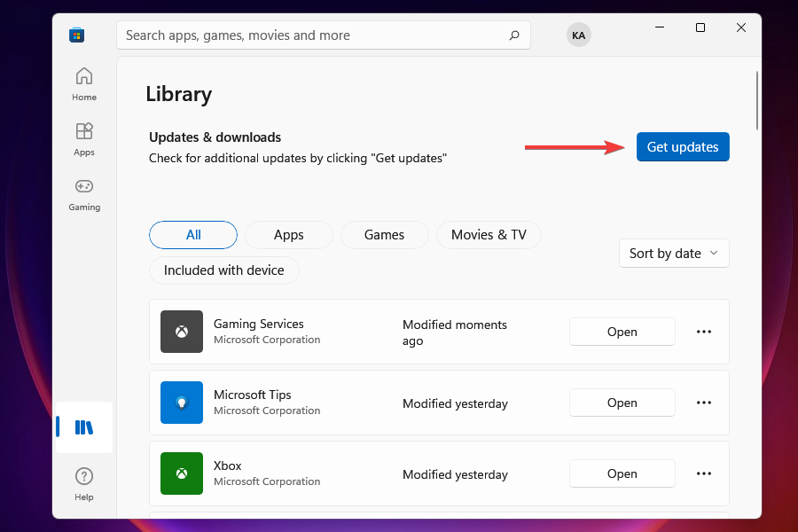Open the Gaming Services app

pyautogui.click(x=622, y=332)
